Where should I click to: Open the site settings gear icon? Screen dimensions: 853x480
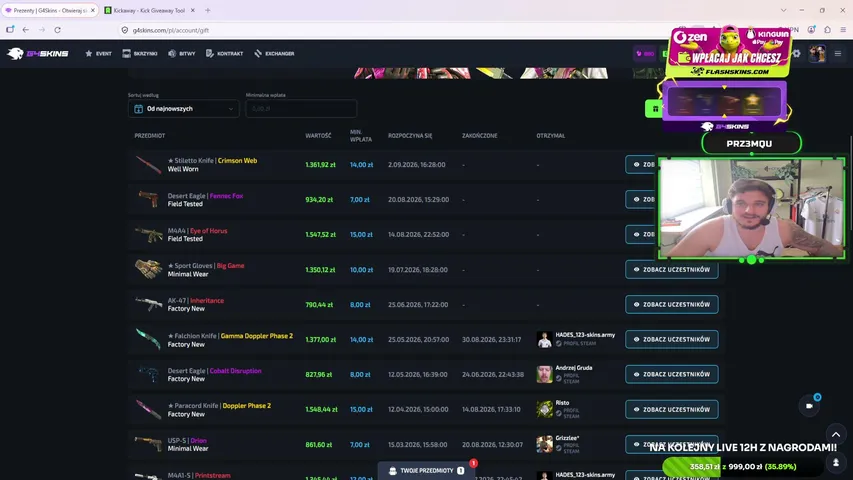[x=796, y=53]
